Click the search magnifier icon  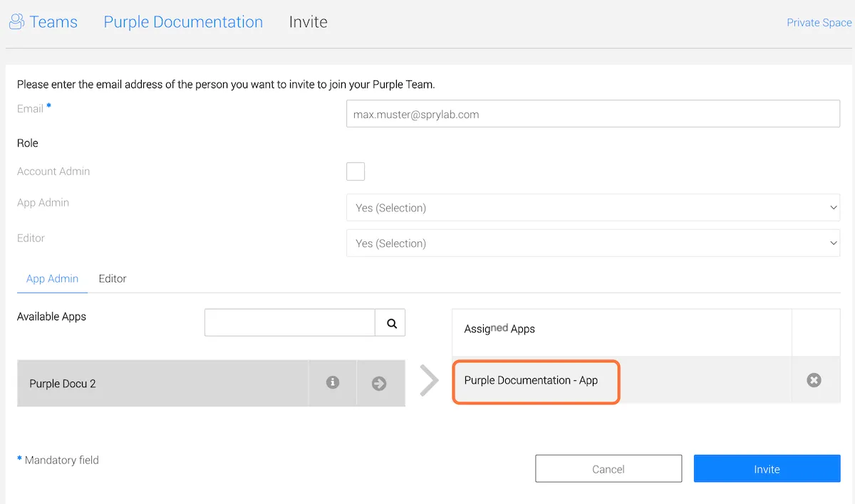(x=391, y=322)
